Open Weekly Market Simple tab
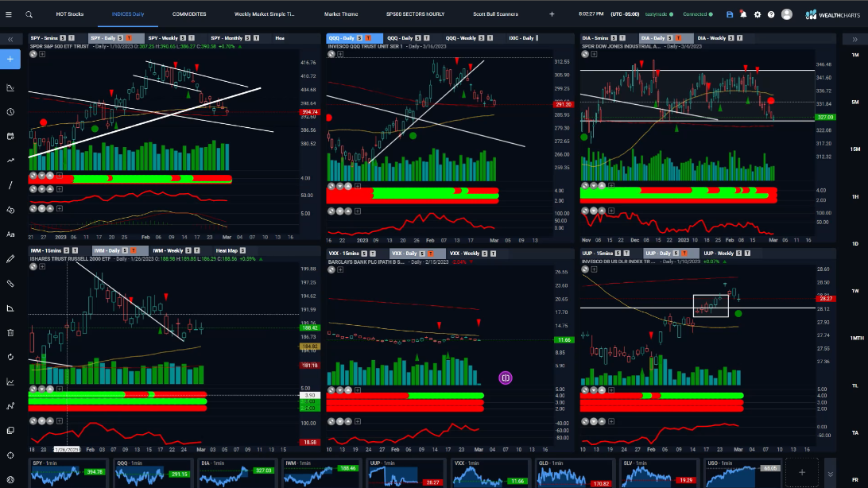Image resolution: width=868 pixels, height=488 pixels. coord(264,14)
